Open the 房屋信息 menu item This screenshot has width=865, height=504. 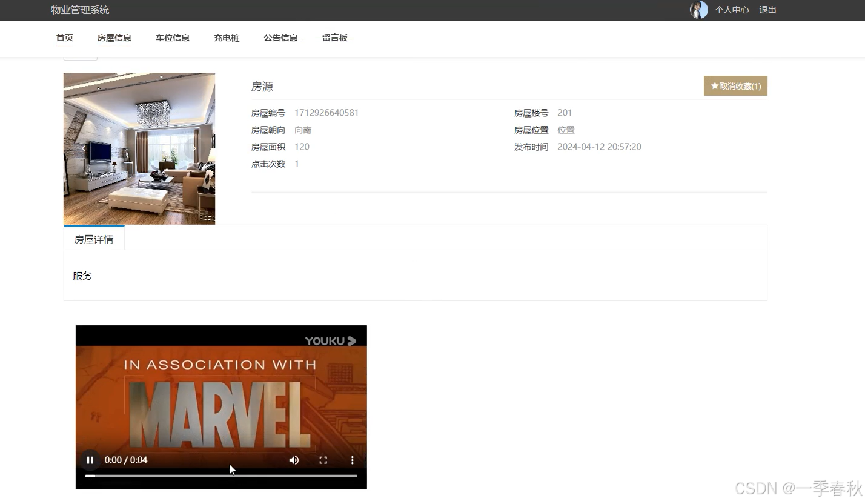pos(114,38)
